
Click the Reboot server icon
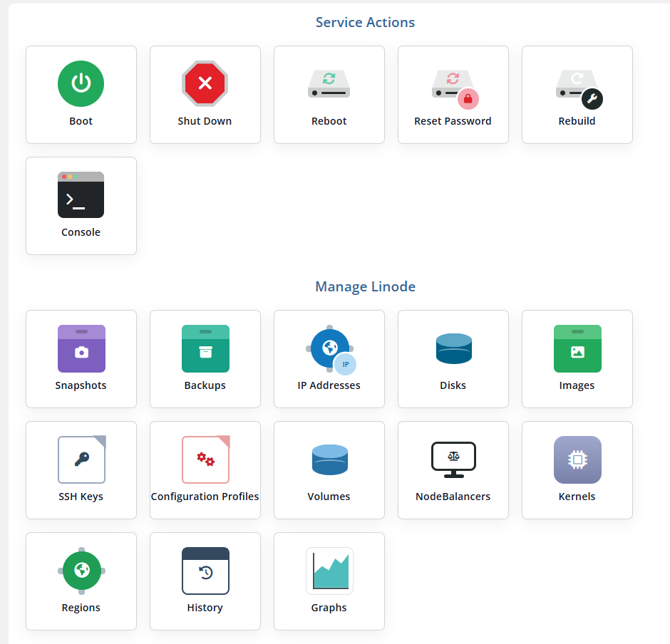pyautogui.click(x=329, y=83)
